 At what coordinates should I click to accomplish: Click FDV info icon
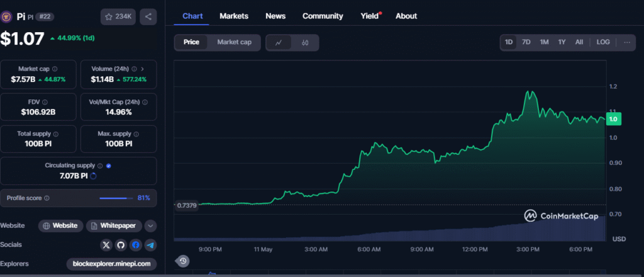tap(45, 102)
